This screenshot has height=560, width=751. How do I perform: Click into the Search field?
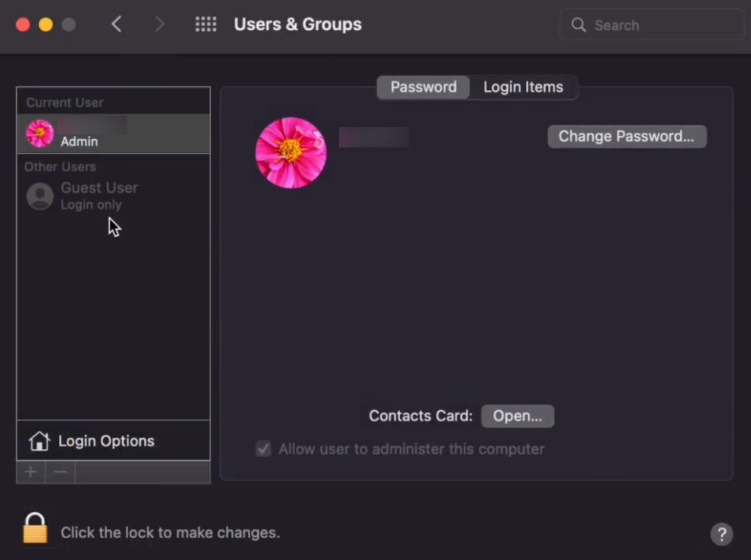tap(651, 25)
